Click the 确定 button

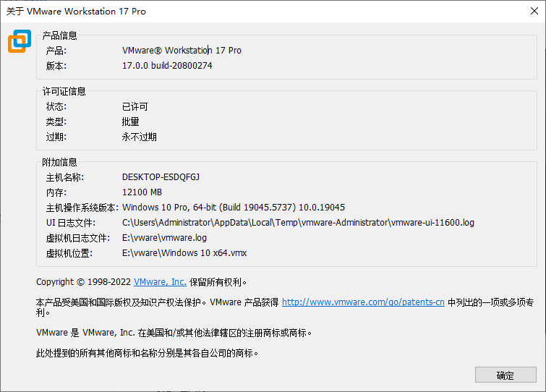coord(506,375)
